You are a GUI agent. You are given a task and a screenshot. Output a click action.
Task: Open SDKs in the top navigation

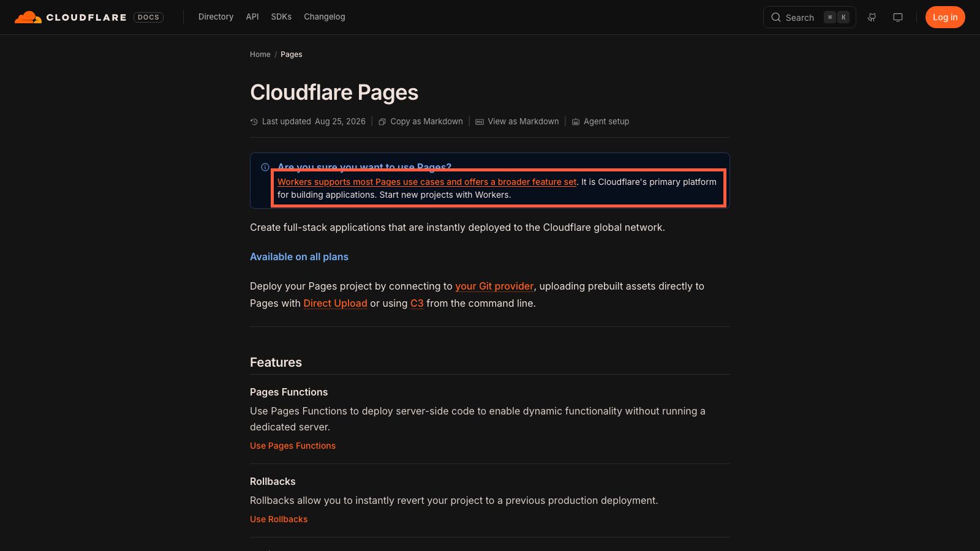pos(281,17)
